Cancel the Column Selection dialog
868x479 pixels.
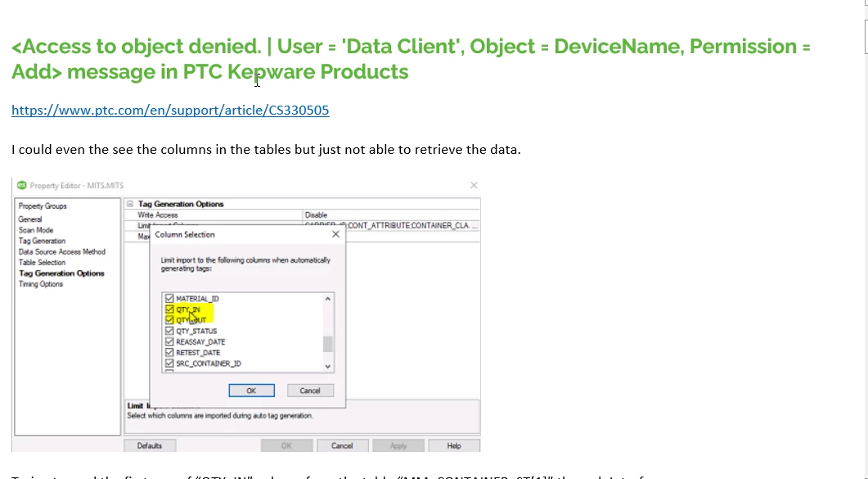pos(310,391)
